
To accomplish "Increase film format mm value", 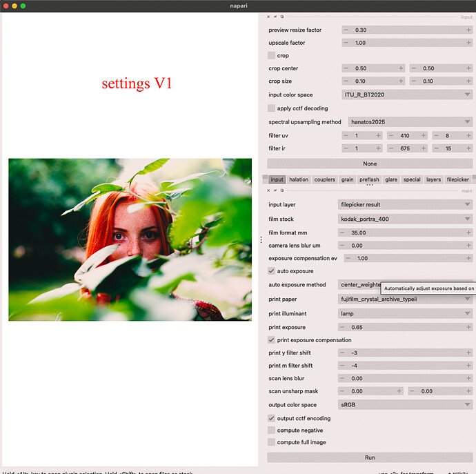I will tap(468, 233).
